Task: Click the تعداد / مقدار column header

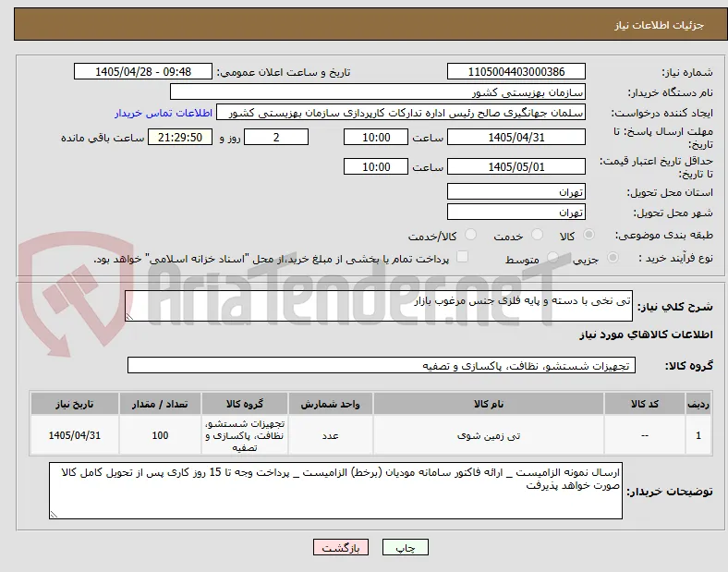Action: click(x=160, y=404)
